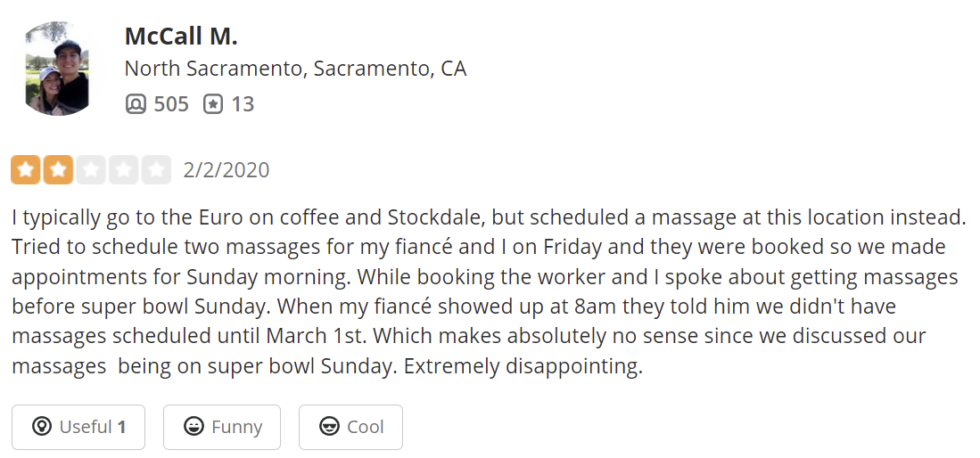The image size is (980, 458).
Task: Open McCall M.'s profile photo
Action: (60, 69)
